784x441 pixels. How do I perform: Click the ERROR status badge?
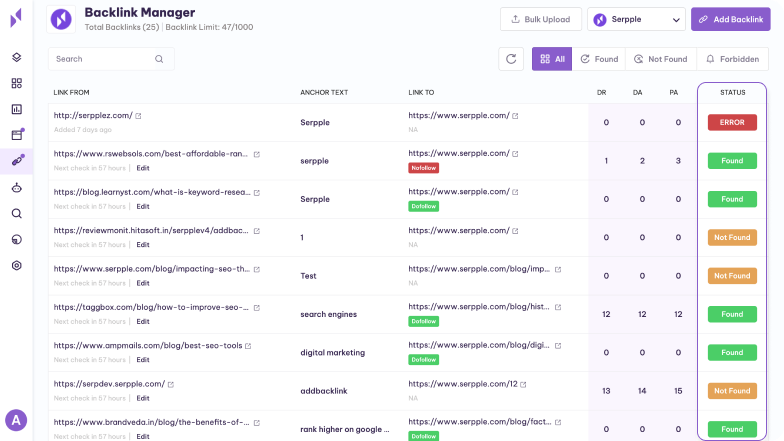click(x=732, y=122)
